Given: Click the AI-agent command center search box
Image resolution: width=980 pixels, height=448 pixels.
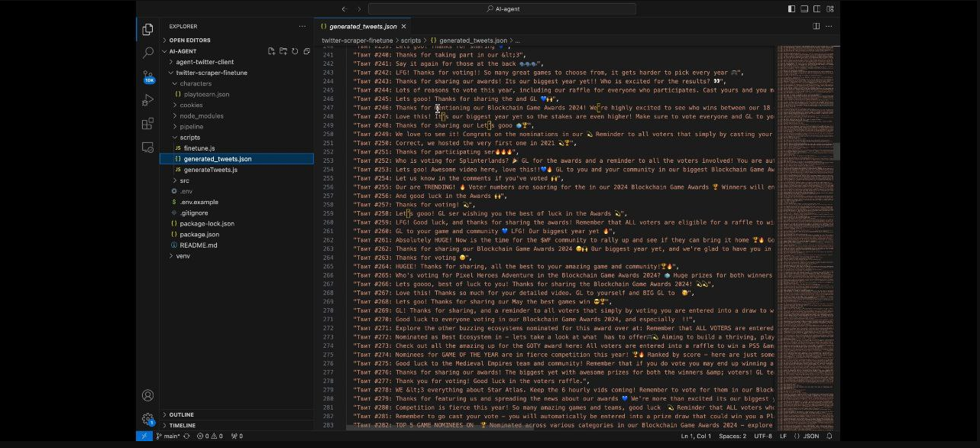Looking at the screenshot, I should [502, 8].
